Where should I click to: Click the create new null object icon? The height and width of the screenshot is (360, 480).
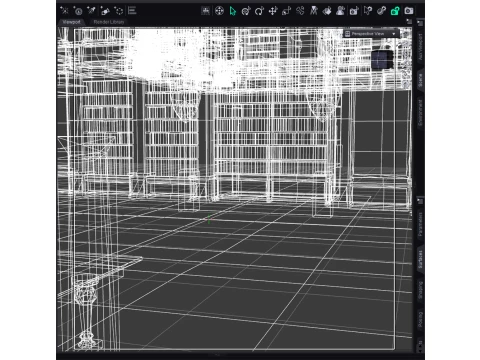click(118, 11)
